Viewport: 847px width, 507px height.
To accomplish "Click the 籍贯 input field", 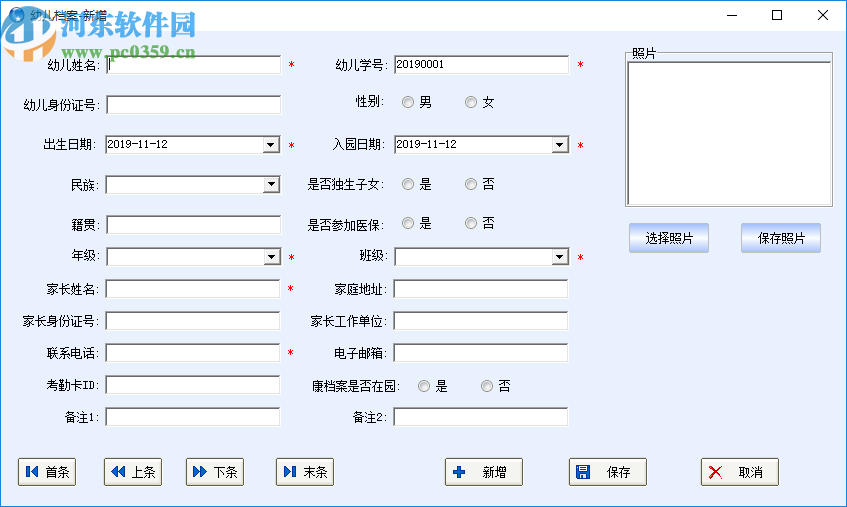I will [x=193, y=225].
